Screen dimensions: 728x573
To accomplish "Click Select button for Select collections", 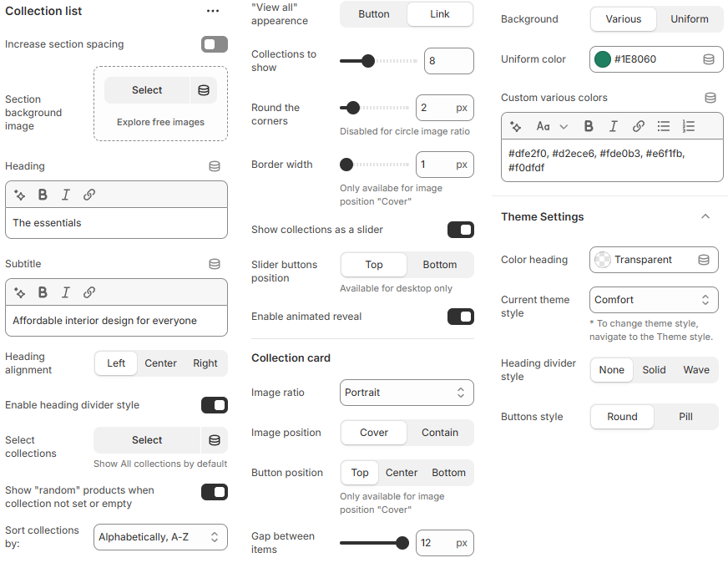I will (x=147, y=440).
